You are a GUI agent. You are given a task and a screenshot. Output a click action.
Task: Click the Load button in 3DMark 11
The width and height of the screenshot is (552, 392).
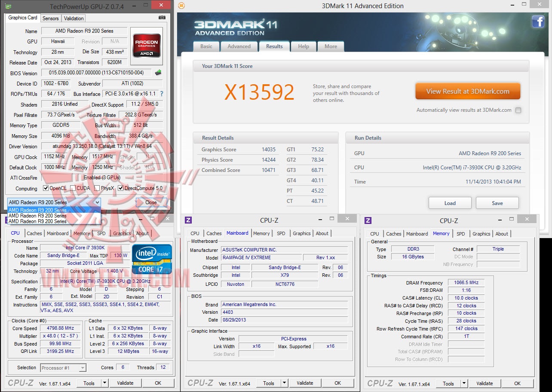click(x=450, y=203)
